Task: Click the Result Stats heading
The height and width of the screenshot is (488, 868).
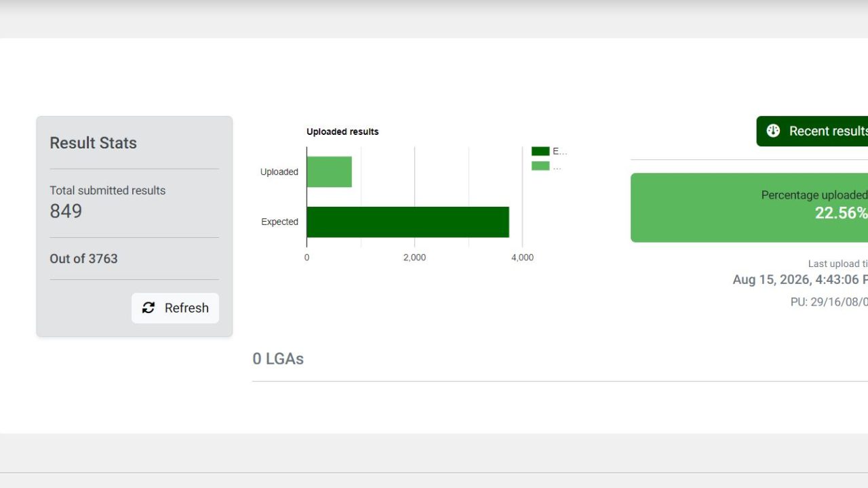Action: [93, 143]
